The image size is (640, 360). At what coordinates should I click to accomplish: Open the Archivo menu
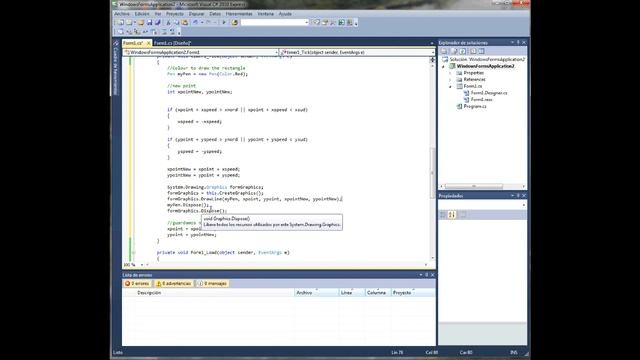click(x=122, y=14)
